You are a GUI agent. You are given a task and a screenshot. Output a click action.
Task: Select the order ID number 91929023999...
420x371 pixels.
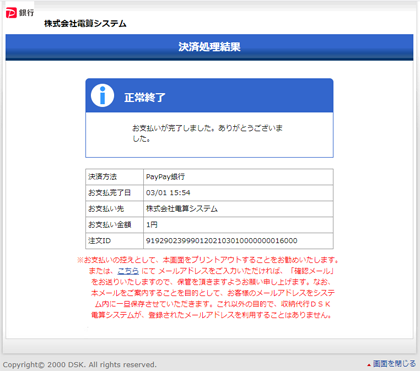(x=222, y=241)
